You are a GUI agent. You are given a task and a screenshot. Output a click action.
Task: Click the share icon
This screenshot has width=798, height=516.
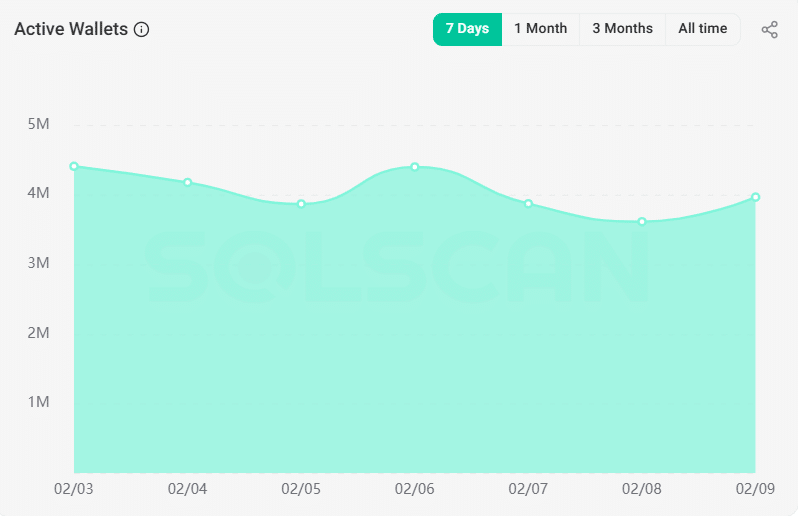[769, 29]
